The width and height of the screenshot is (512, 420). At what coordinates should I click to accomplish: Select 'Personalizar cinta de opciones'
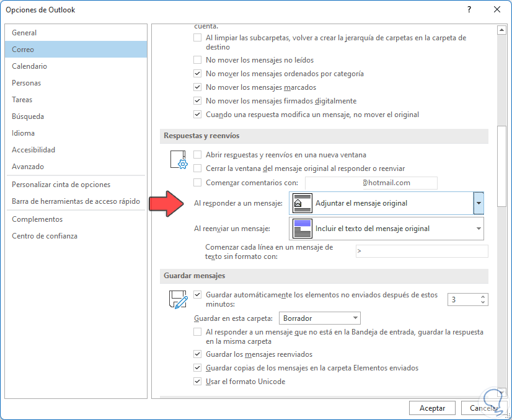(x=61, y=185)
